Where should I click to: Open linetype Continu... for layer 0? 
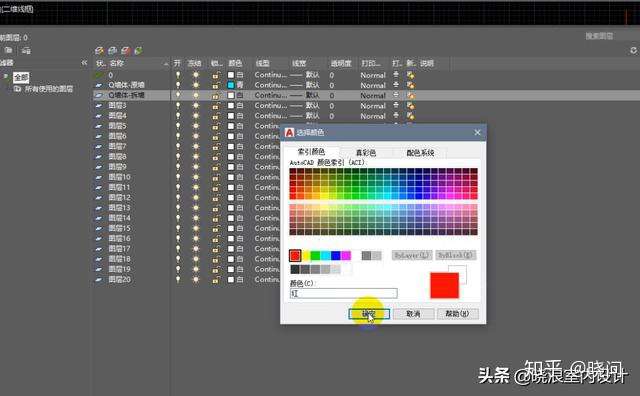point(270,75)
